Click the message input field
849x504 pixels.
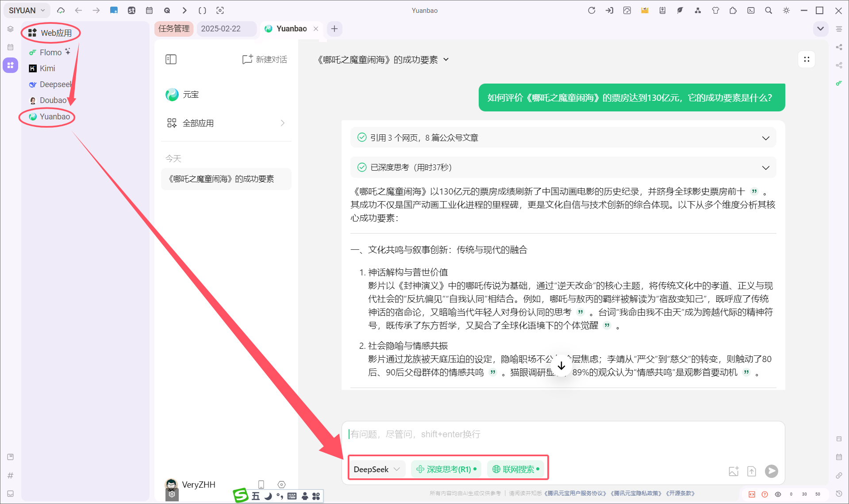tap(562, 434)
